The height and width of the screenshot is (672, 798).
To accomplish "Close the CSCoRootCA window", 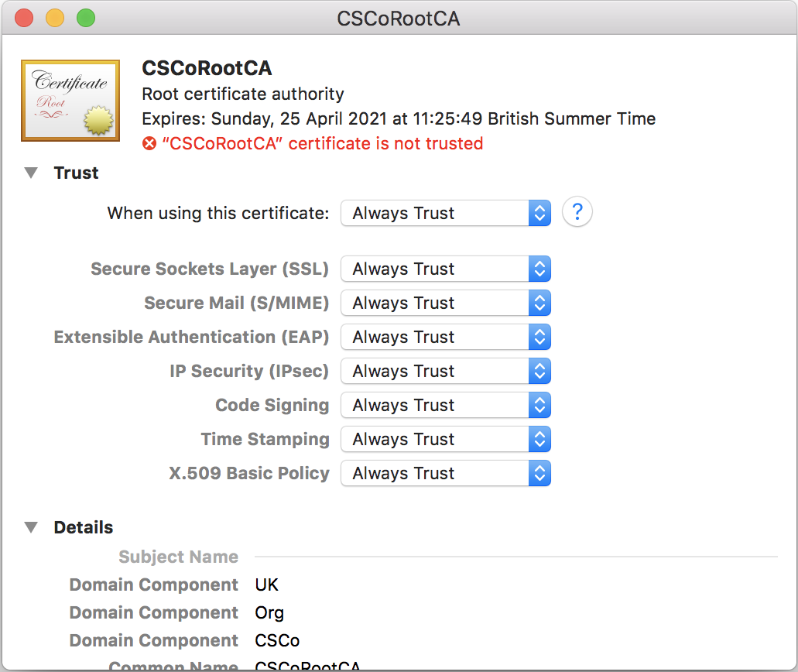I will click(x=24, y=18).
